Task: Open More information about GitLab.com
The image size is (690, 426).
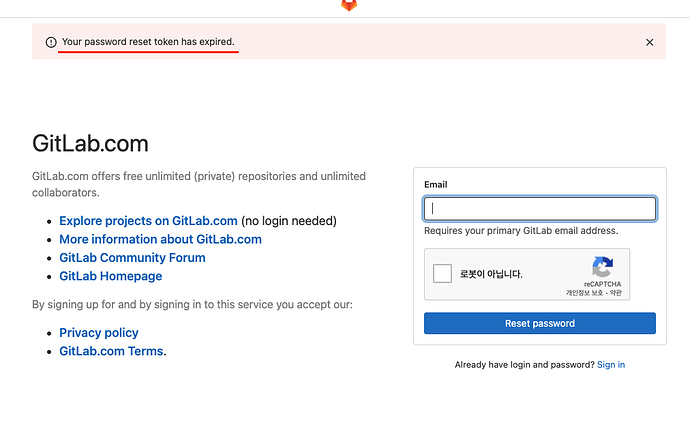Action: click(160, 239)
